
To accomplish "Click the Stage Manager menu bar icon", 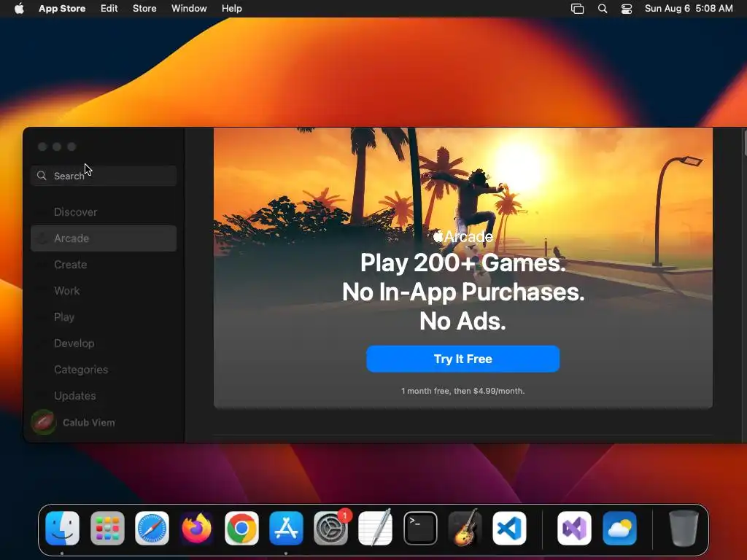I will (578, 9).
